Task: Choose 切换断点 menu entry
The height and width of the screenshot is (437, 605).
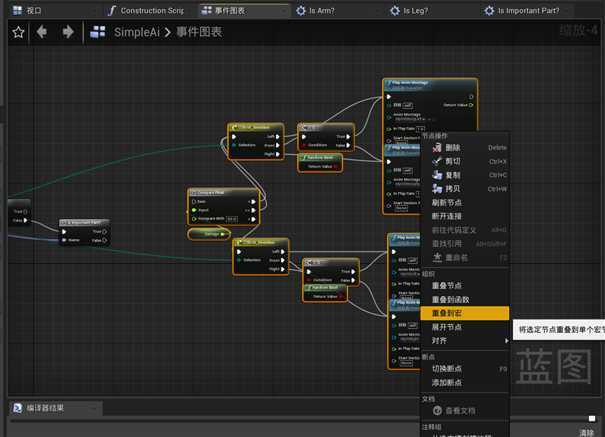Action: [465, 369]
